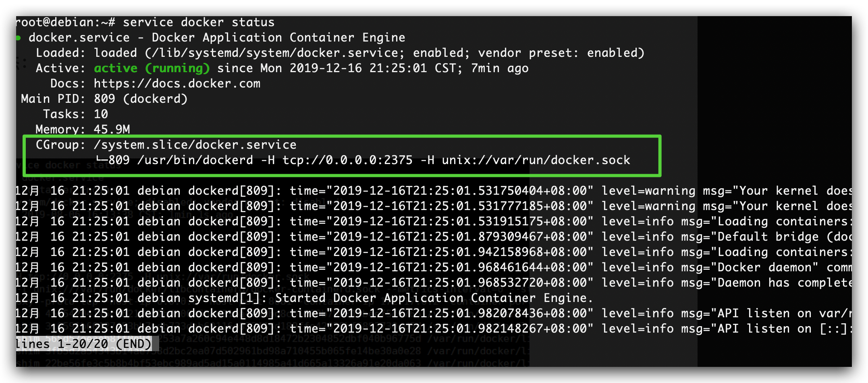
Task: Click the /usr/bin/dockerd process path
Action: click(x=195, y=160)
